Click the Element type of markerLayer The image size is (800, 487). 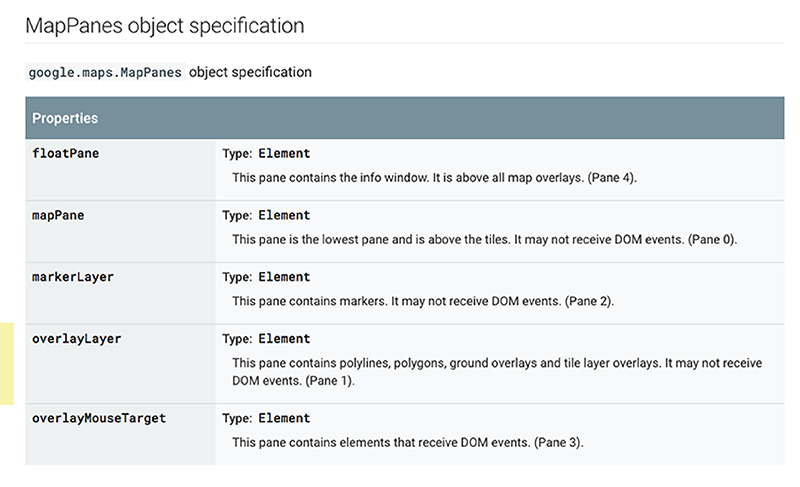tap(284, 277)
